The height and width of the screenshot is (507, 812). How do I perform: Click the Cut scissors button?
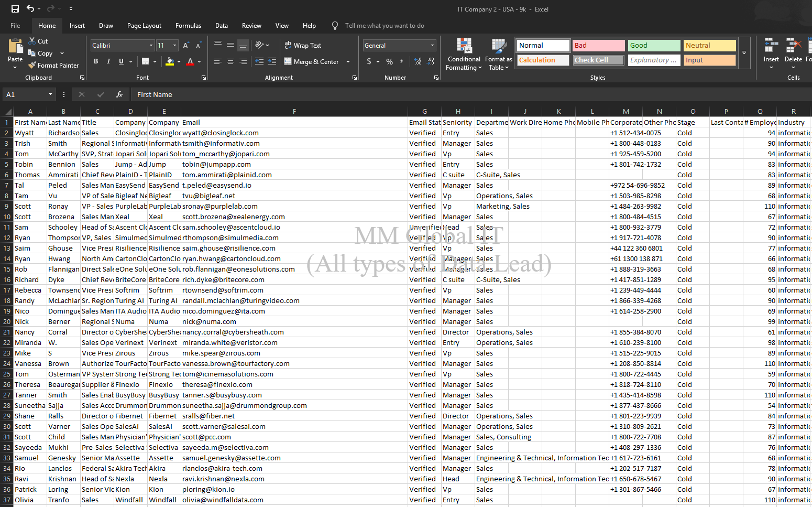click(x=38, y=41)
